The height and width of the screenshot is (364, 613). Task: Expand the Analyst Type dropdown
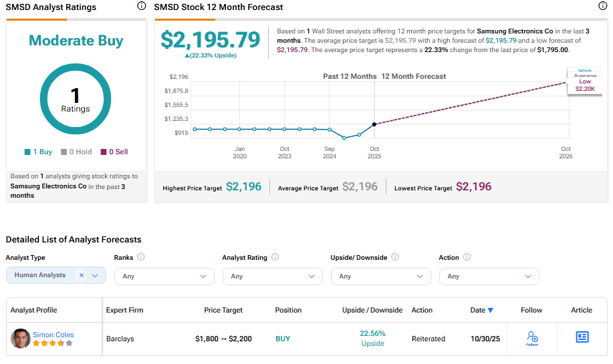(95, 275)
